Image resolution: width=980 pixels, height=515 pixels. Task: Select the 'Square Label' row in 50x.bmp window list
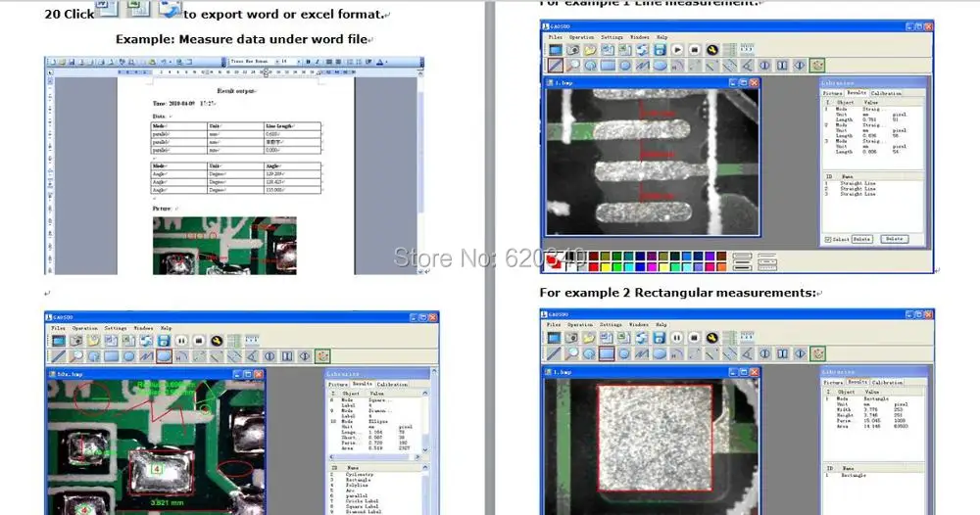point(362,506)
